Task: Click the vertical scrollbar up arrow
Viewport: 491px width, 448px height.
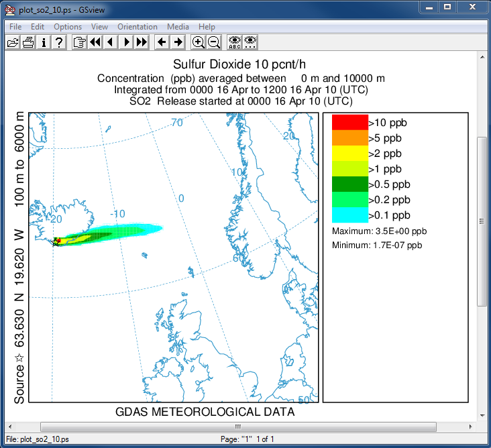Action: (482, 56)
